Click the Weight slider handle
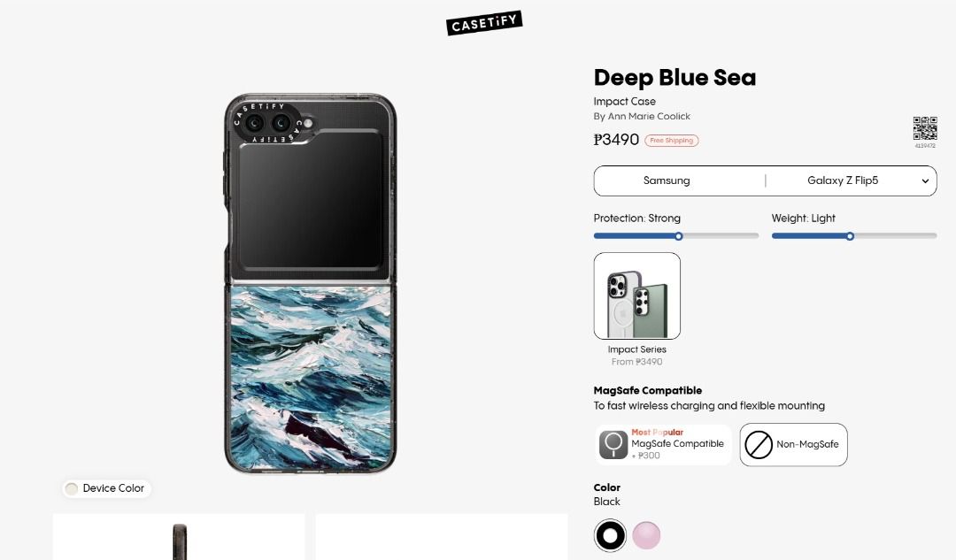The height and width of the screenshot is (560, 956). pos(850,236)
